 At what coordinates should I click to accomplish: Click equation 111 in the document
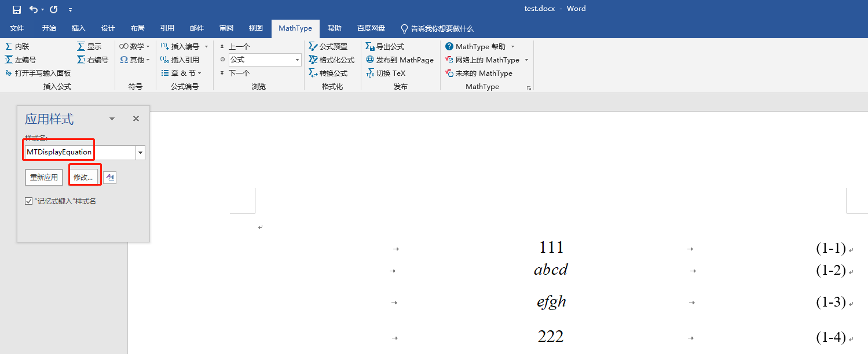point(551,248)
